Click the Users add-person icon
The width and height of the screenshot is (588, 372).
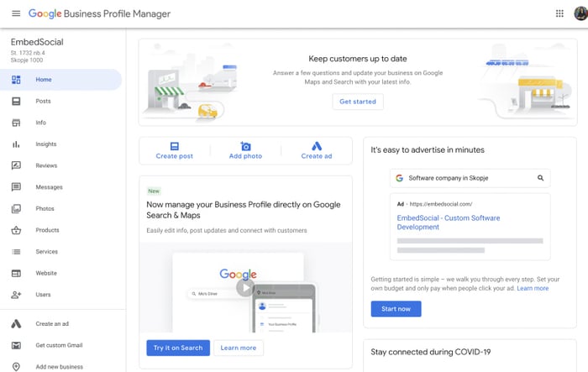(16, 295)
